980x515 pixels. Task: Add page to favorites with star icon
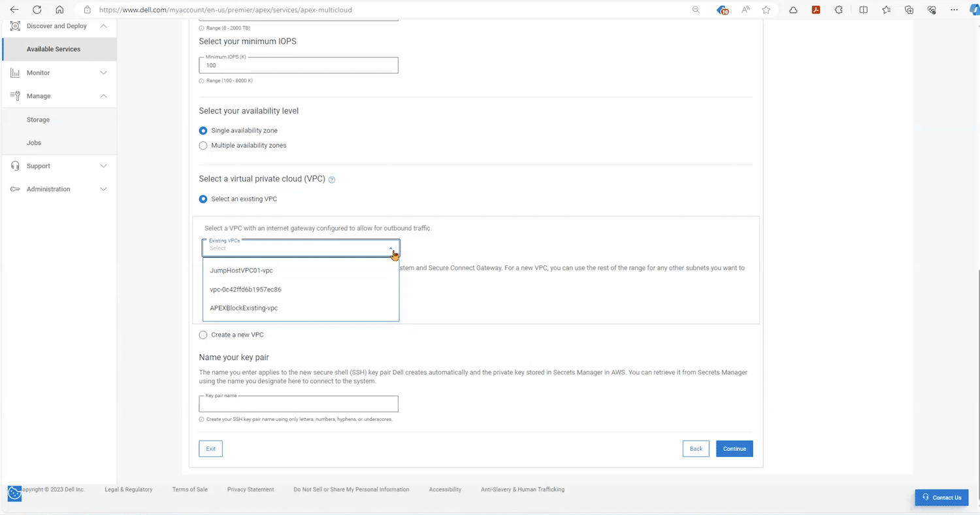coord(766,10)
